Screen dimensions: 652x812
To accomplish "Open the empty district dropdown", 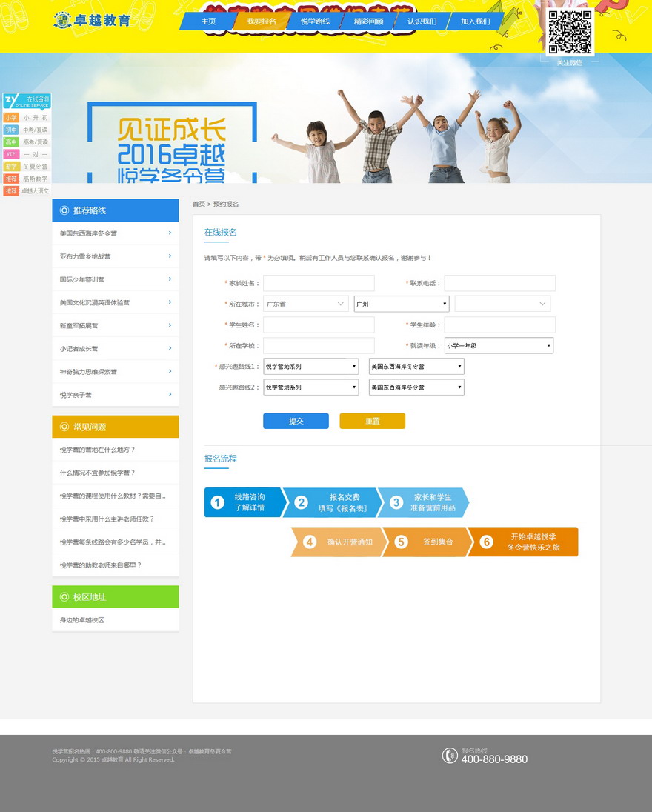I will 502,304.
